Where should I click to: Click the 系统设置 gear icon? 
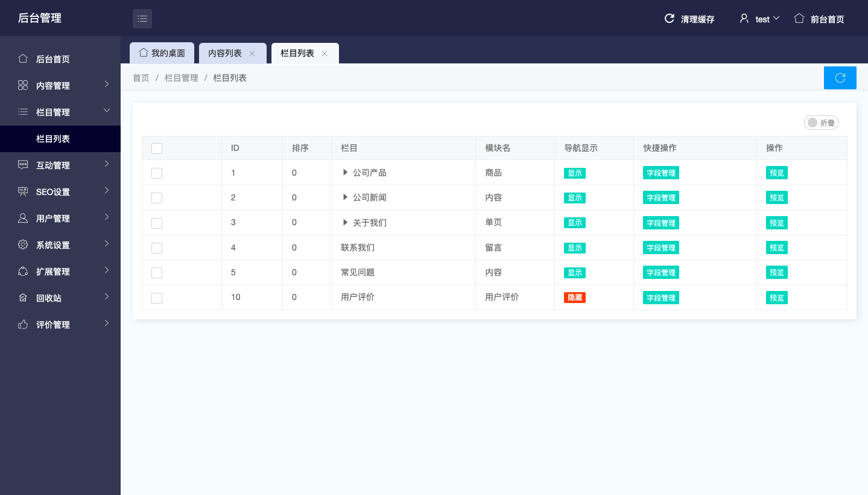(23, 245)
